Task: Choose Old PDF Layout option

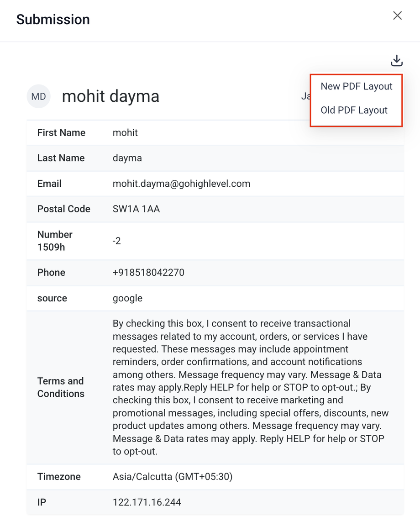Action: point(354,110)
